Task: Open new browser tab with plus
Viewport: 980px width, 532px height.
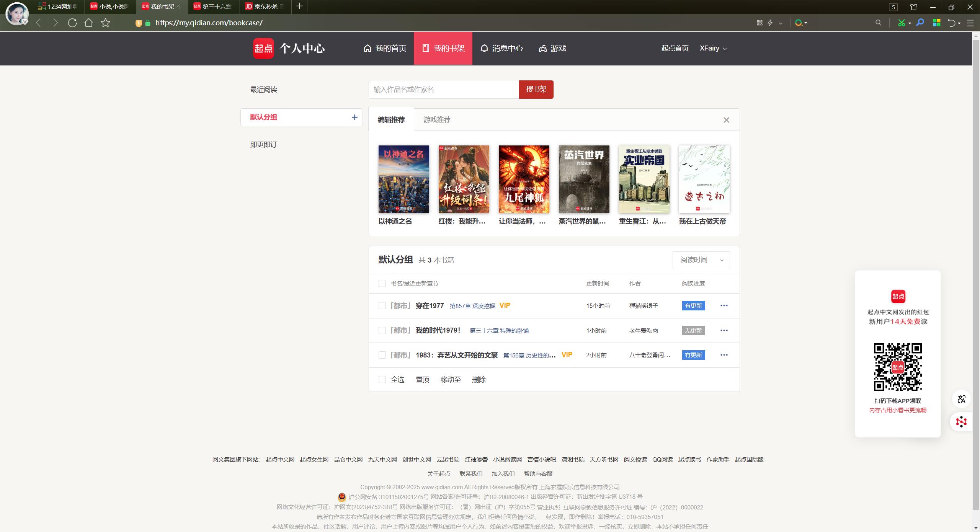Action: (x=299, y=7)
